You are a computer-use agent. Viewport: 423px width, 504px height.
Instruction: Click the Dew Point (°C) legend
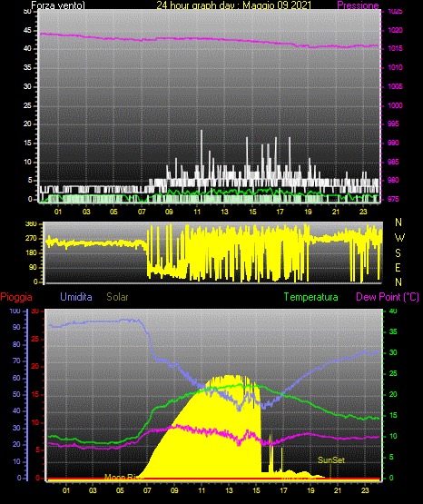click(x=388, y=297)
